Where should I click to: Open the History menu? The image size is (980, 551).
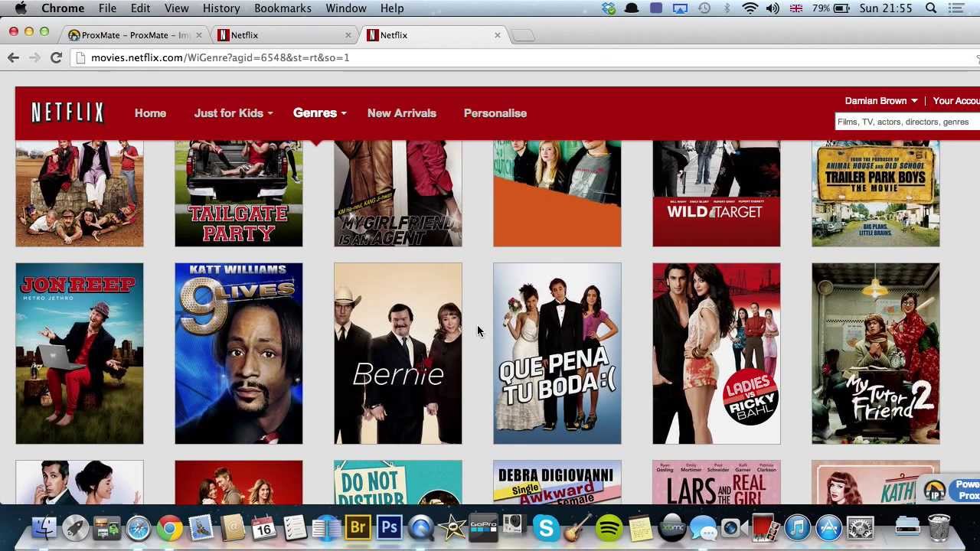coord(221,8)
